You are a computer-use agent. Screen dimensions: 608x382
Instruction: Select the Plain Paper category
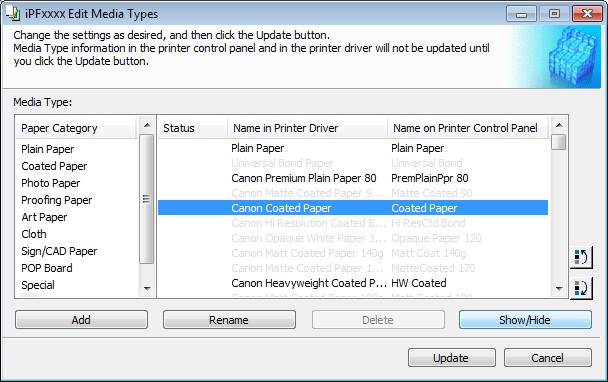[x=48, y=149]
